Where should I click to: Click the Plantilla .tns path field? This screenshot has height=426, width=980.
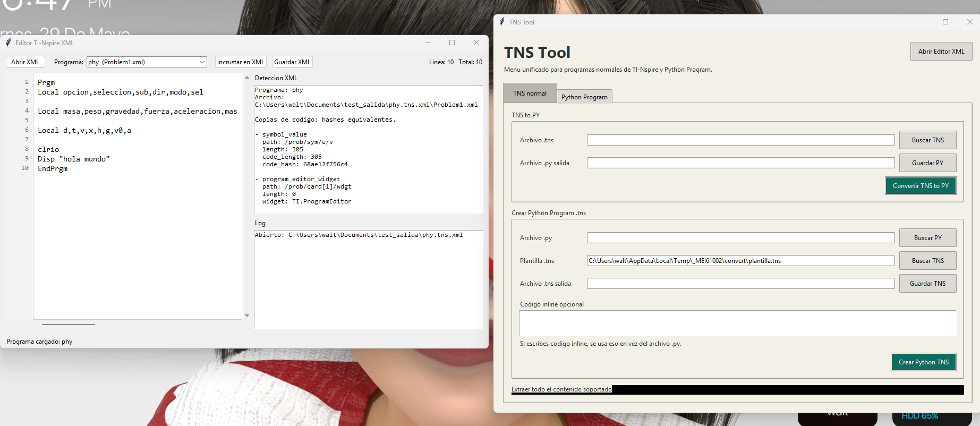741,261
